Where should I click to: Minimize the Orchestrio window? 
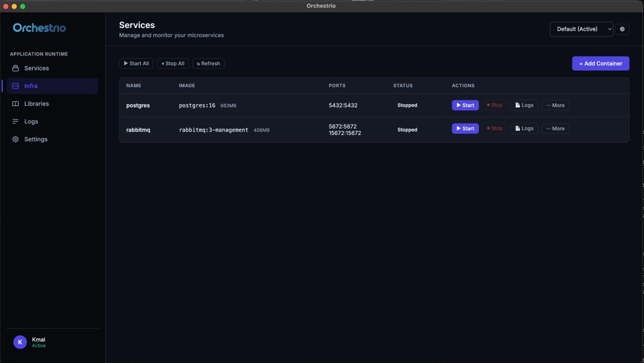pos(14,6)
